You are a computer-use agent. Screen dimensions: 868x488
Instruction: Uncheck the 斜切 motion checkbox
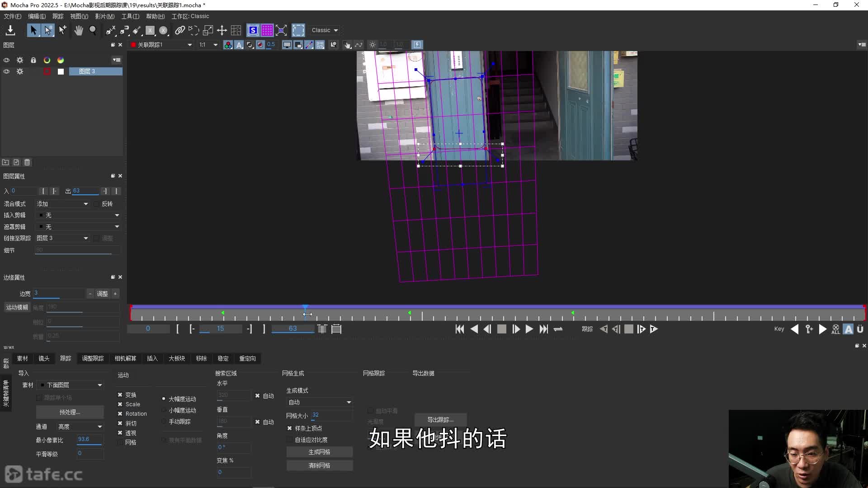[120, 423]
